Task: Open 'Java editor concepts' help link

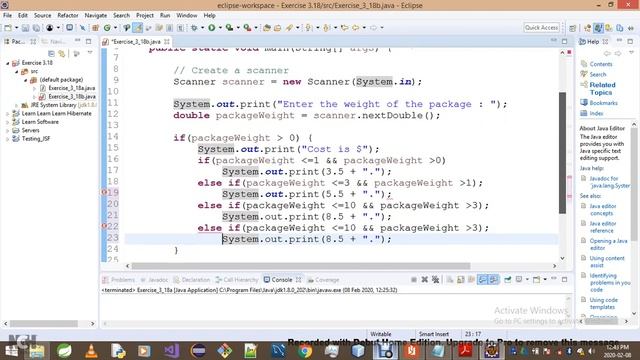Action: pos(603,210)
